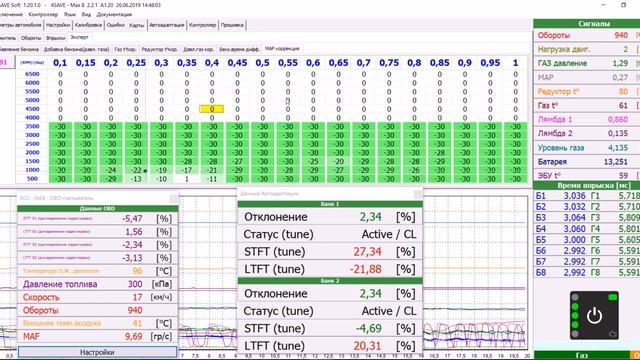
Task: Click the Лямбда 2 signal row
Action: pyautogui.click(x=587, y=133)
